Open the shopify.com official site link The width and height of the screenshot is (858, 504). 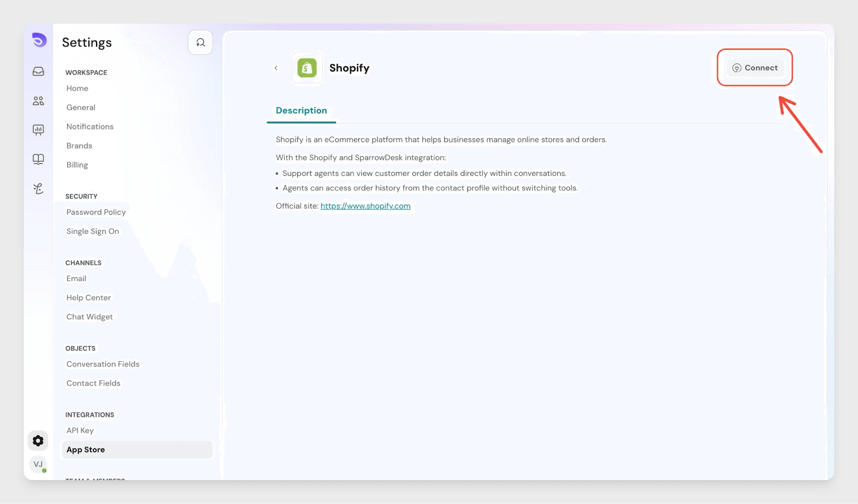click(x=365, y=206)
